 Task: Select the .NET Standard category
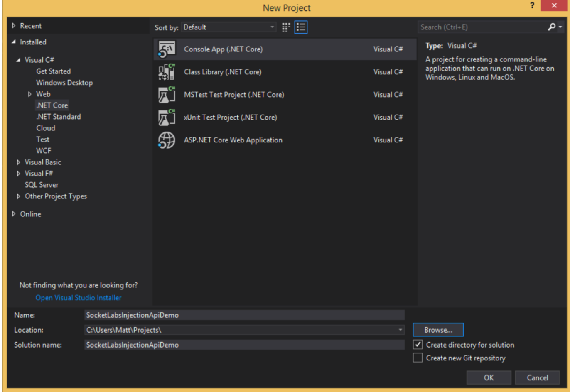[x=59, y=117]
